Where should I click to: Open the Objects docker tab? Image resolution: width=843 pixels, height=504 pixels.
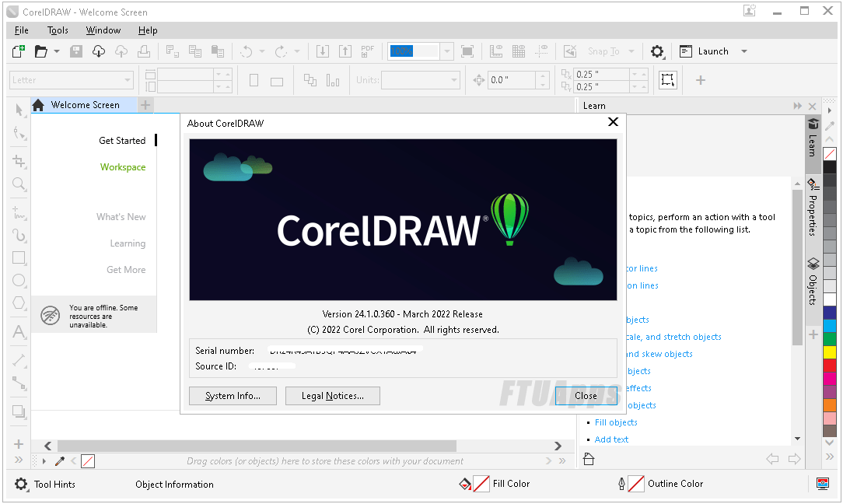(813, 282)
